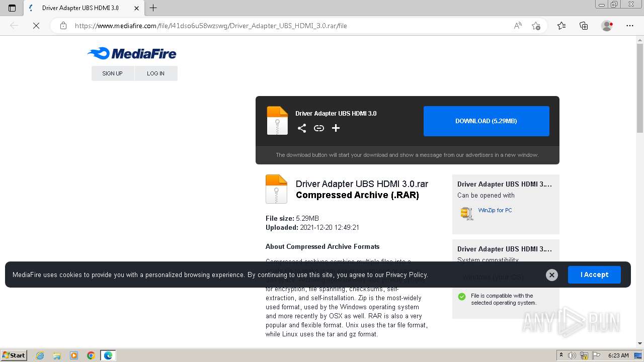Open the WinZip for PC link
Viewport: 644px width, 362px height.
point(495,210)
